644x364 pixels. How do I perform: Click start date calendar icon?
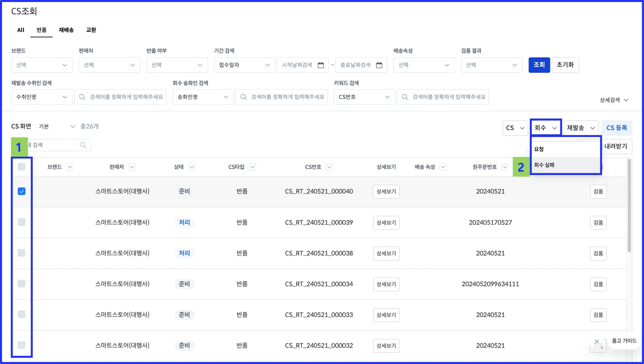coord(321,65)
